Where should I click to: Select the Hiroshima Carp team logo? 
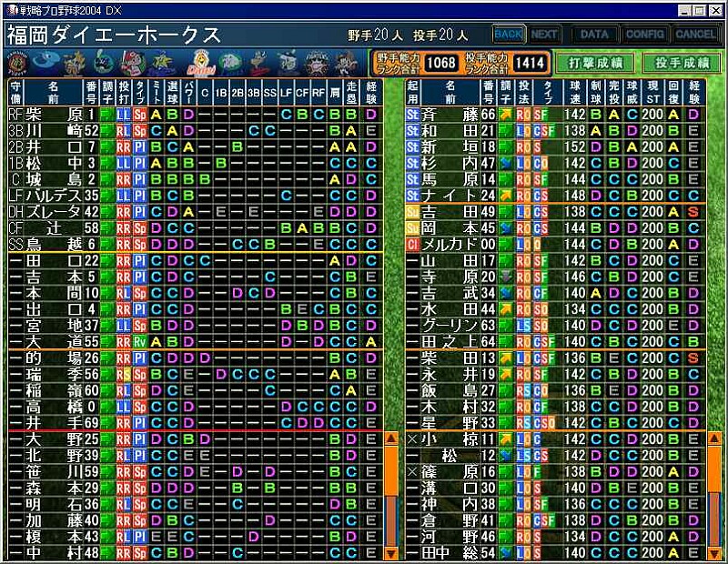click(133, 63)
